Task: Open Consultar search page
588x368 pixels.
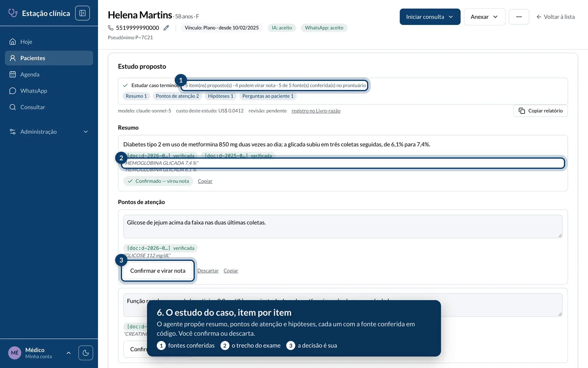Action: coord(49,107)
